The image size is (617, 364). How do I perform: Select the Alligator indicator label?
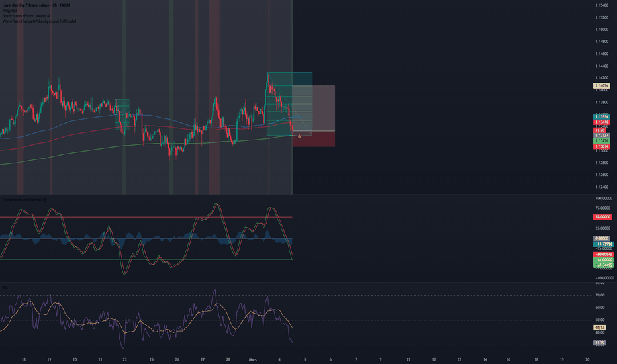tap(9, 11)
